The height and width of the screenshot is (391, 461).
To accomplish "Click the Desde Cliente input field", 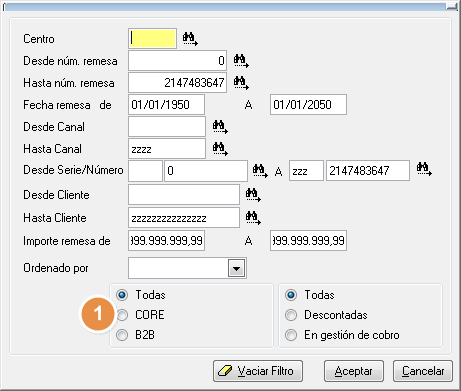I will pyautogui.click(x=184, y=195).
